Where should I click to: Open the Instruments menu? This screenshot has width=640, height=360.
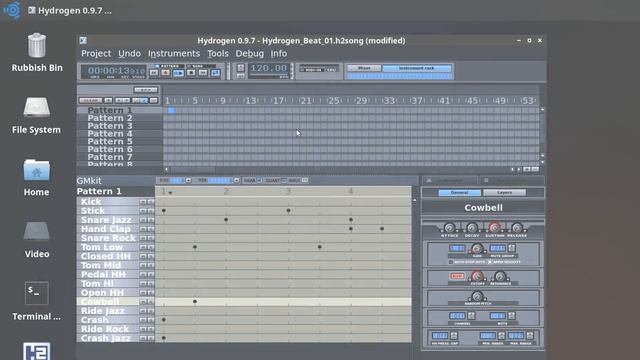tap(174, 53)
